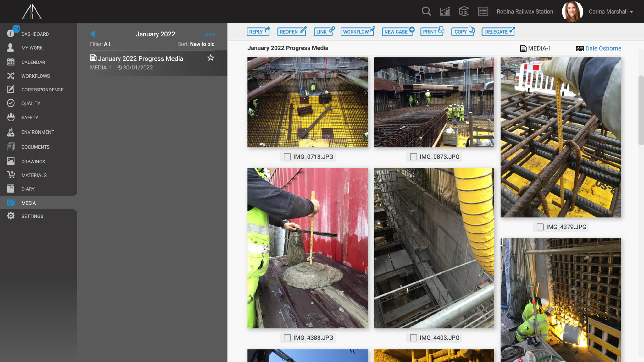Click the Copy button
This screenshot has width=644, height=362.
tap(463, 31)
